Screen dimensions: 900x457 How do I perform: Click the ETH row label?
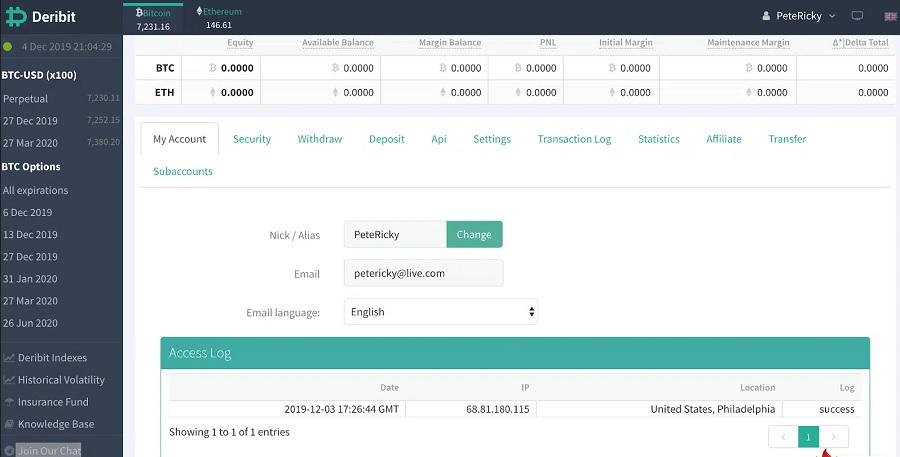click(x=164, y=92)
